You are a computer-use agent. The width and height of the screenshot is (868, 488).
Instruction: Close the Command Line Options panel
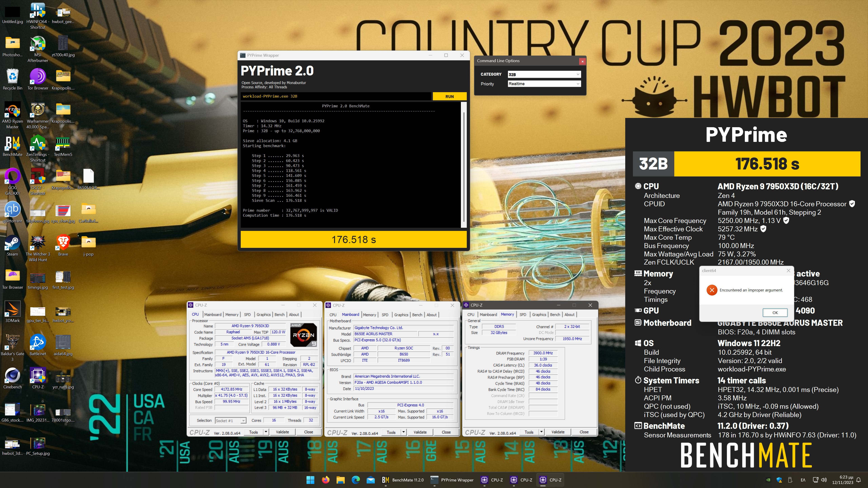click(x=582, y=61)
